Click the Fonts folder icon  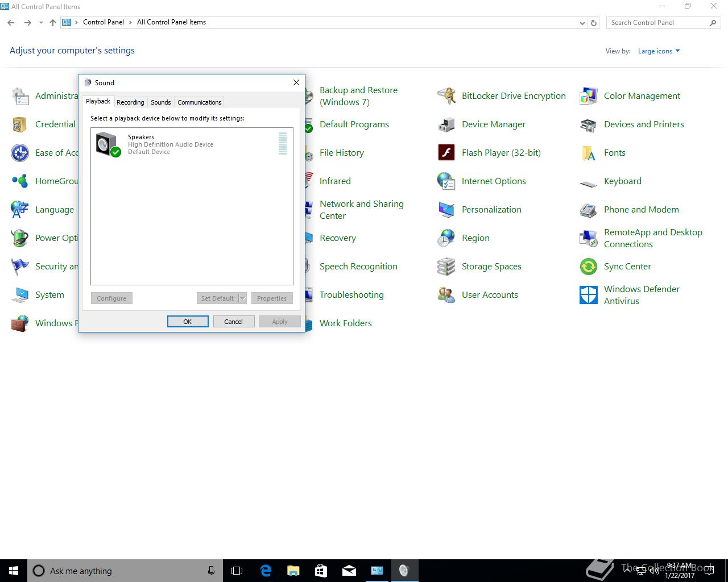[589, 153]
